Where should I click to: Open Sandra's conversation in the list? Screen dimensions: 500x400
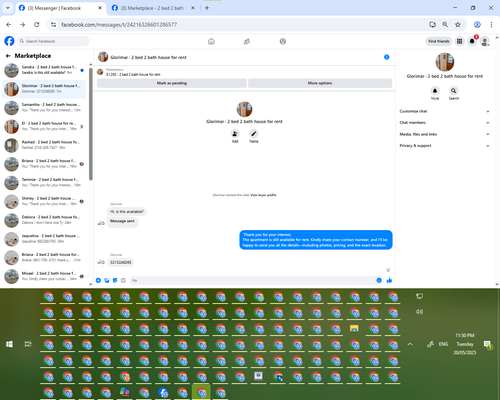(x=44, y=70)
